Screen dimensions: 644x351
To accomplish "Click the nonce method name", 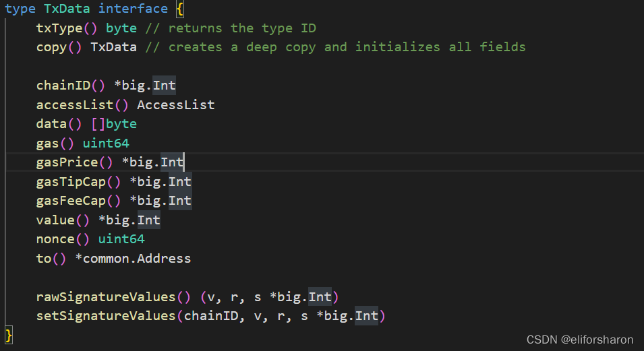I will [55, 239].
